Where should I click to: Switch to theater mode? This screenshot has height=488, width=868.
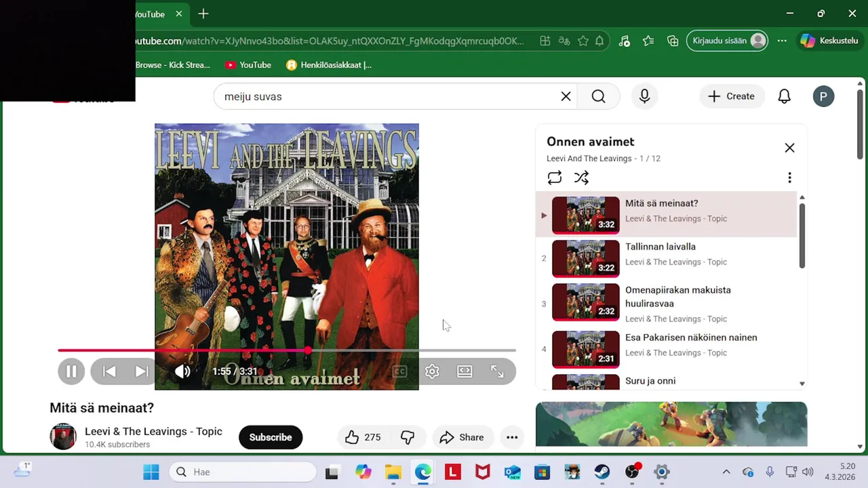pos(465,371)
